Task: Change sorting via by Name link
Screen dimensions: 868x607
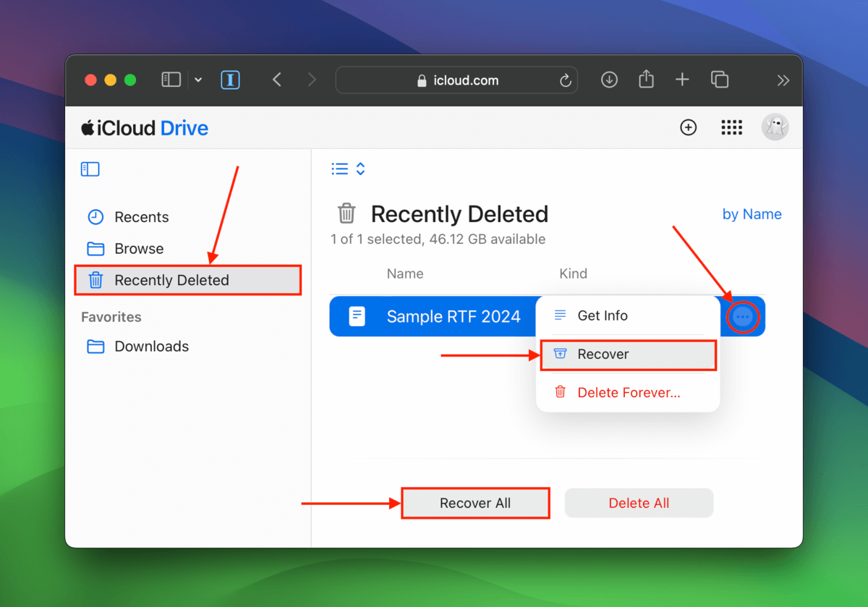Action: click(x=752, y=214)
